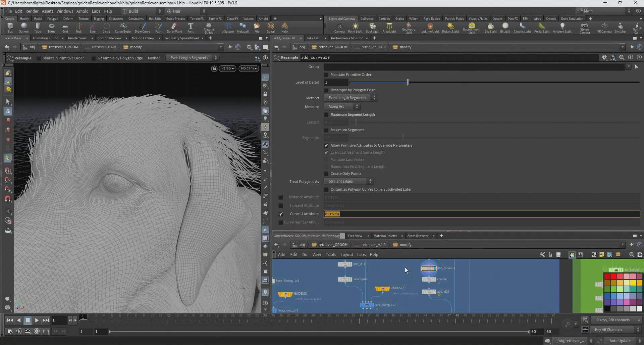Image resolution: width=644 pixels, height=345 pixels.
Task: Enable Maximum Segment Length checkbox
Action: (326, 115)
